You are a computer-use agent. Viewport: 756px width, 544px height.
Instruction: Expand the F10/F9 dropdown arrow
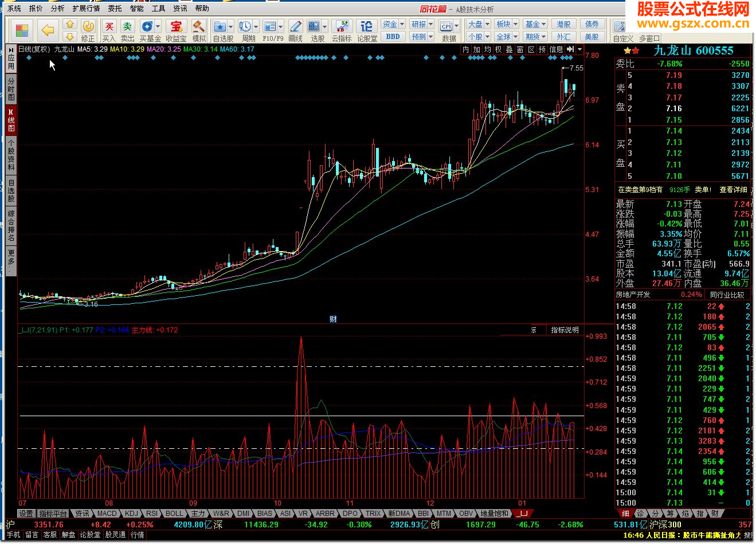(280, 26)
